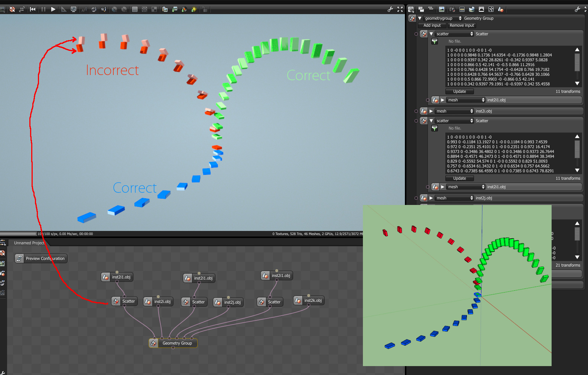The image size is (588, 375).
Task: Open the mesh dropdown for inst2j.obj
Action: pos(454,198)
